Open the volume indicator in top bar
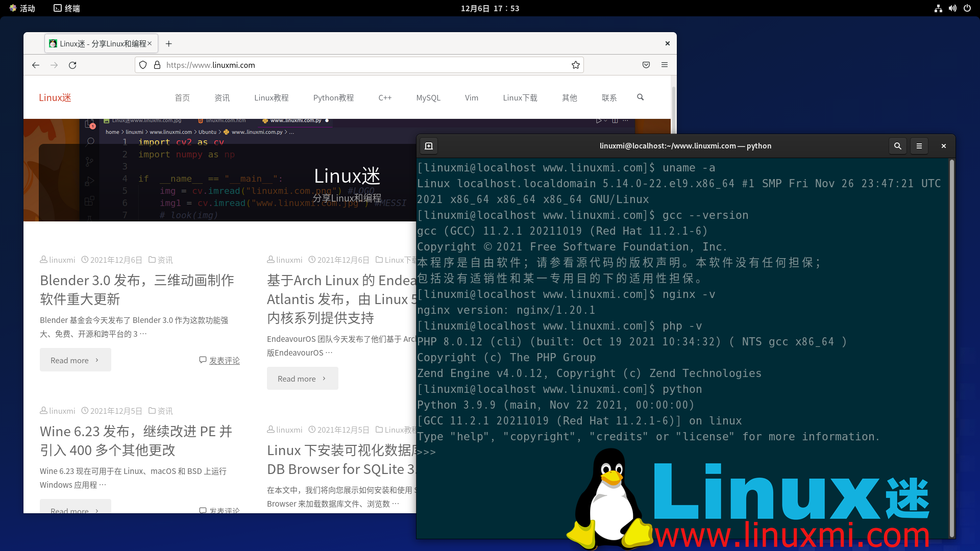980x551 pixels. coord(952,8)
